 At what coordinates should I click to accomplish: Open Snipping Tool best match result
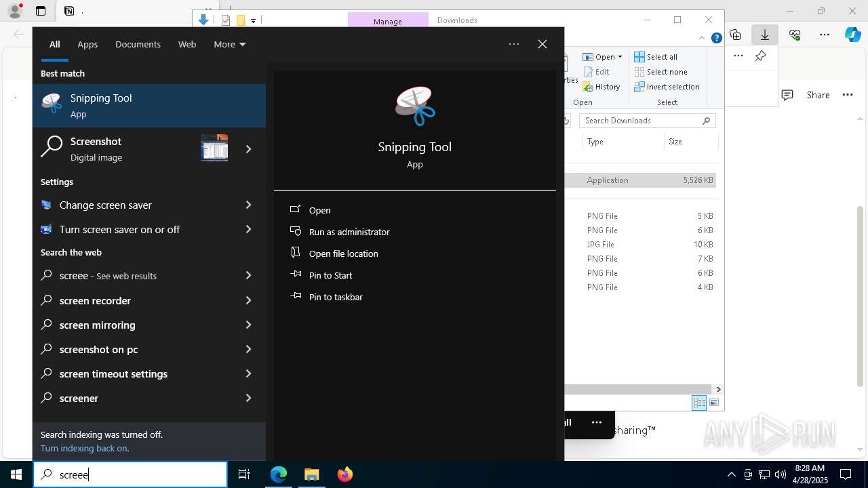coord(149,106)
